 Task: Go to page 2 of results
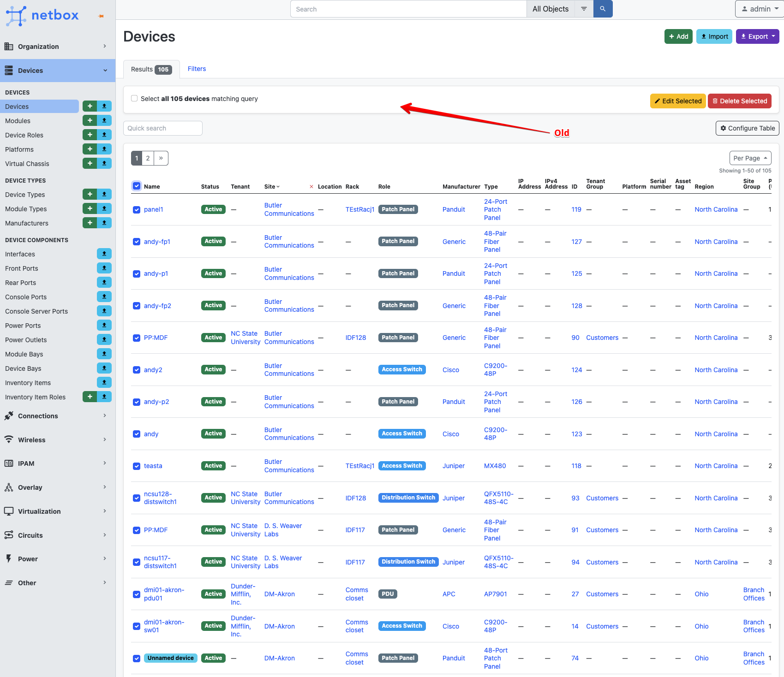pyautogui.click(x=148, y=158)
